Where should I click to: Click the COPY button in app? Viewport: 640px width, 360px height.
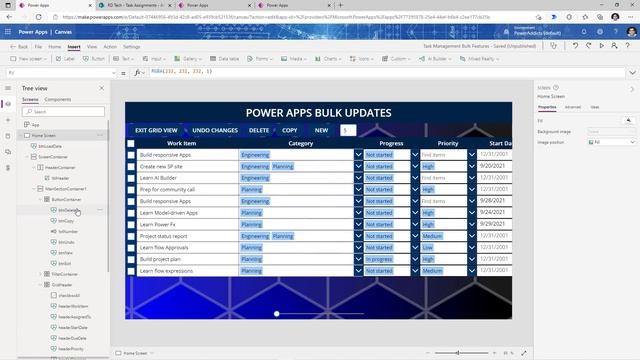[289, 130]
